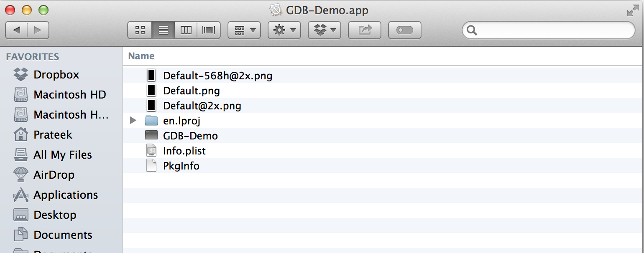Screen dimensions: 644x253
Task: Click the search field
Action: click(x=548, y=30)
